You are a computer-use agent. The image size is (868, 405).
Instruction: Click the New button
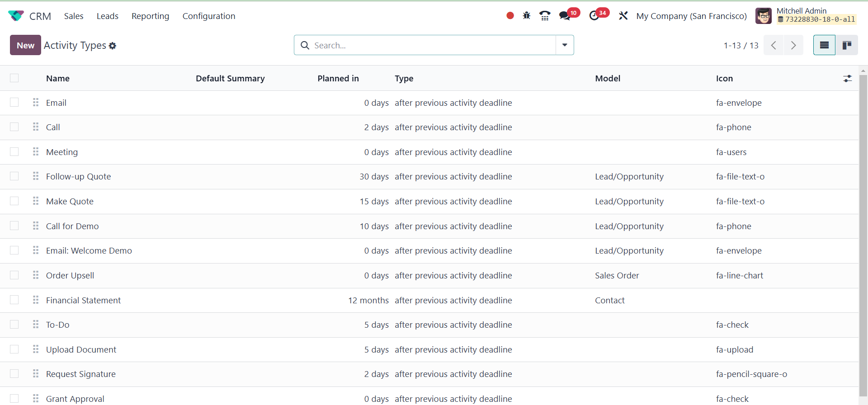pyautogui.click(x=25, y=45)
